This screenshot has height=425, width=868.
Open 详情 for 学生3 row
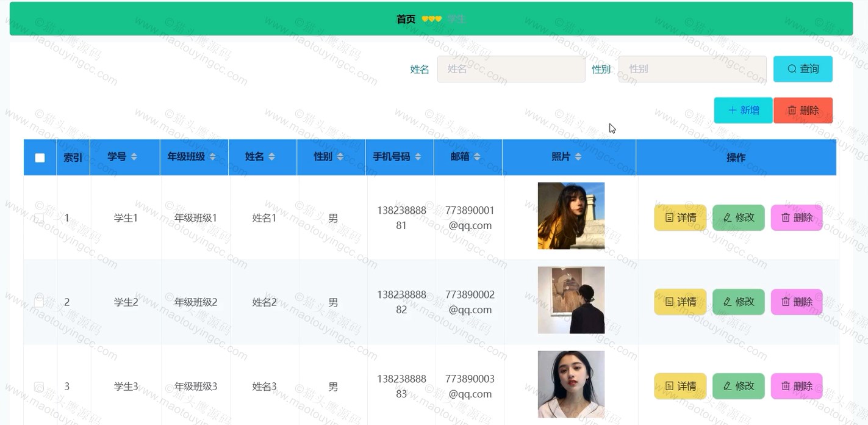tap(680, 386)
